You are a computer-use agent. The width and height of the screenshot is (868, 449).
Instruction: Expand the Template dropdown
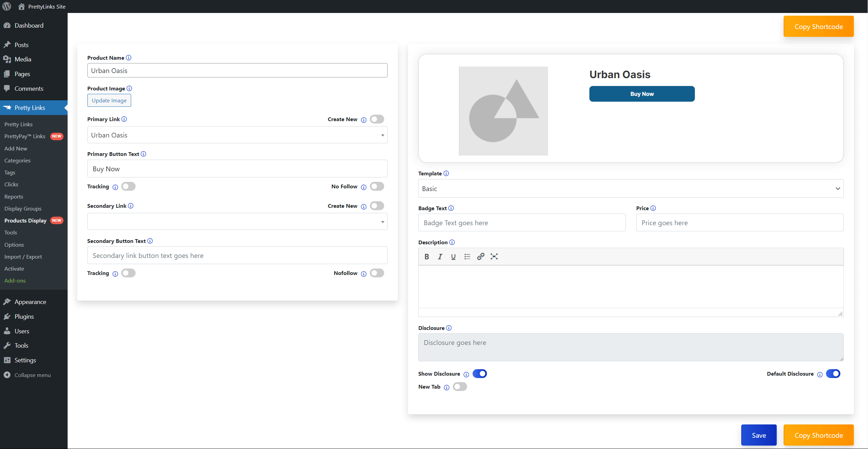coord(631,189)
